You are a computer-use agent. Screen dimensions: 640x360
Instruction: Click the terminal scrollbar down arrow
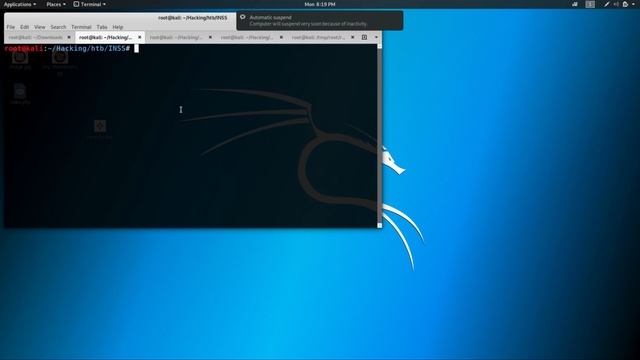[380, 225]
